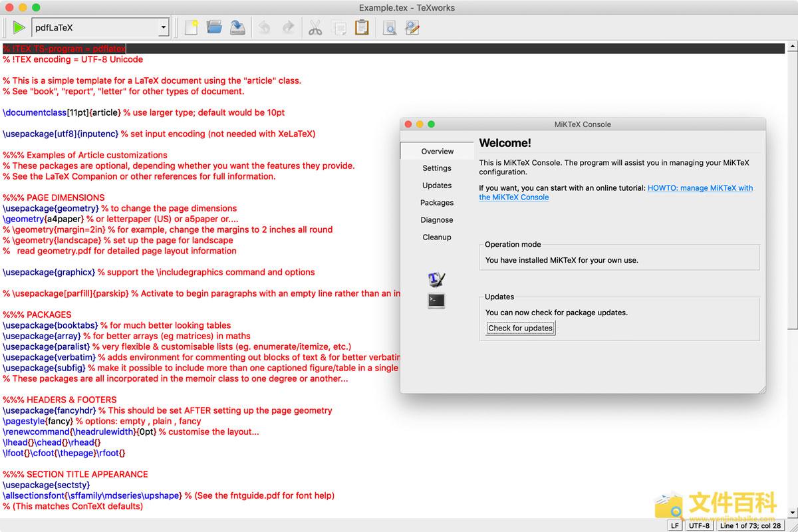The width and height of the screenshot is (798, 532).
Task: Click the Check for updates button
Action: [520, 328]
